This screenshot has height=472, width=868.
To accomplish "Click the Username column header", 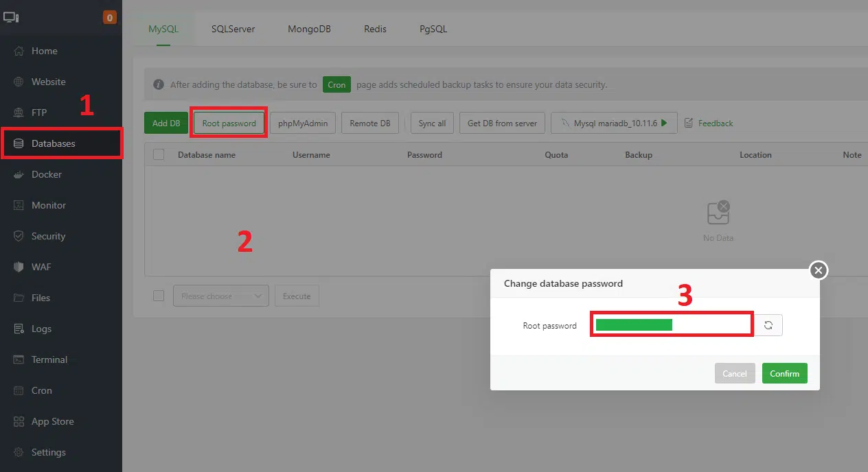I will (x=311, y=155).
